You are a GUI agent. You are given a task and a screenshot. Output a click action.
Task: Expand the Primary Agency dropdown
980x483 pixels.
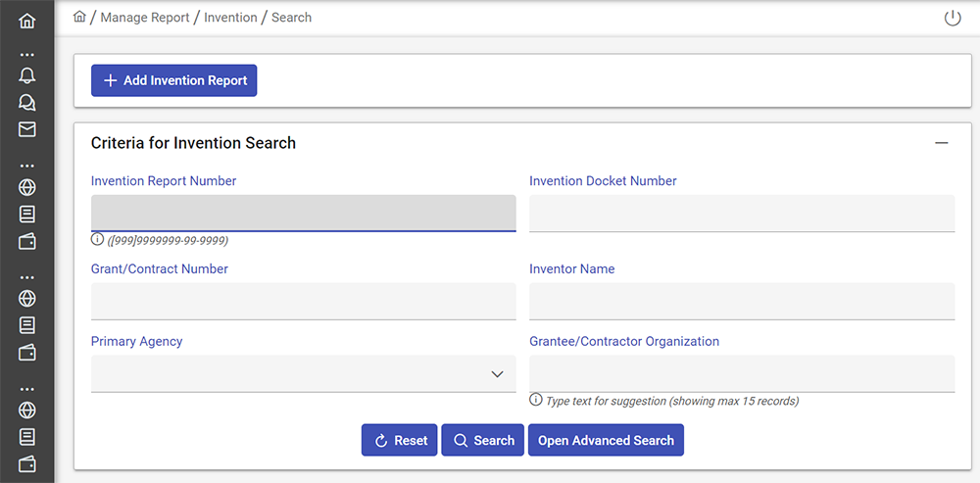496,374
